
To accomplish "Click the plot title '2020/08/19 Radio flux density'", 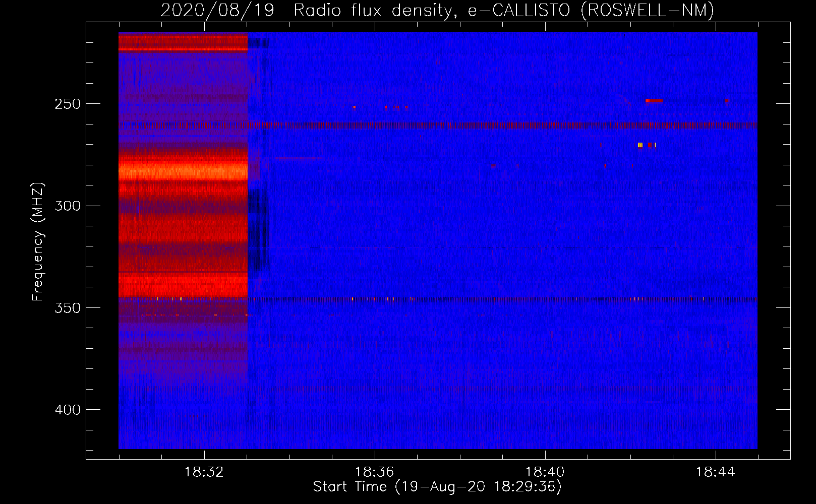I will [306, 10].
